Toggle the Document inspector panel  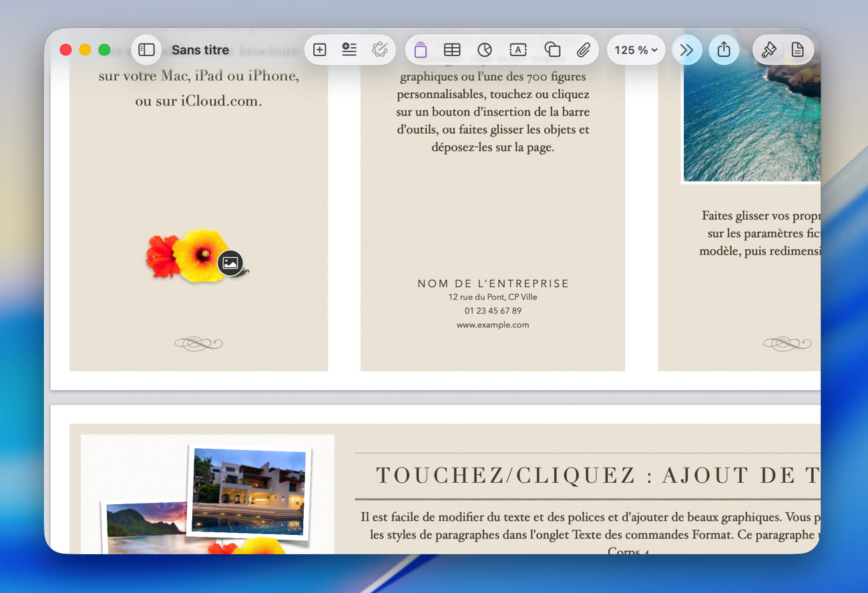(x=797, y=50)
